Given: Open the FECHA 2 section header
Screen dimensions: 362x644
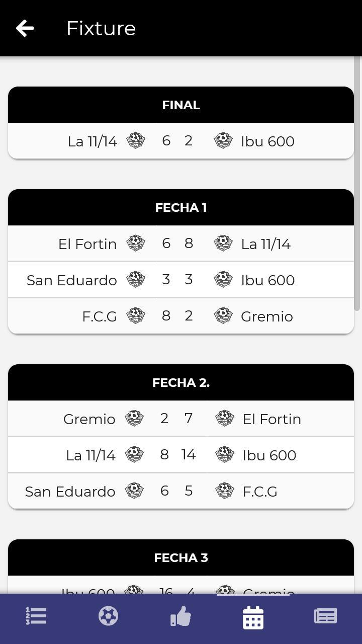Looking at the screenshot, I should click(181, 382).
